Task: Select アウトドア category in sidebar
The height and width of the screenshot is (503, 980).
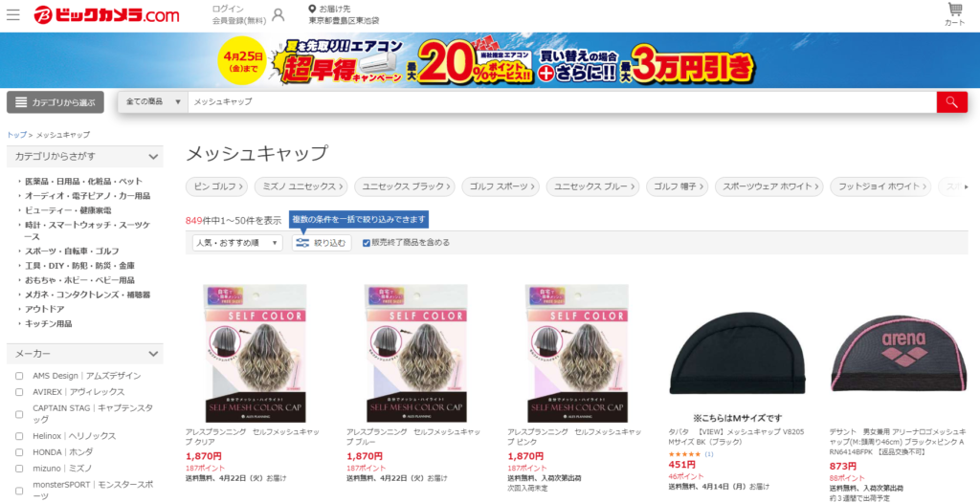Action: (45, 309)
